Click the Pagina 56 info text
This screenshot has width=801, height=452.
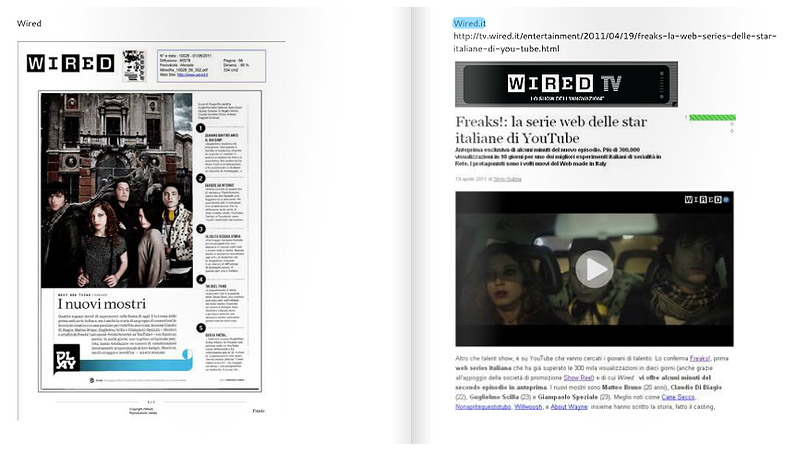click(x=233, y=60)
